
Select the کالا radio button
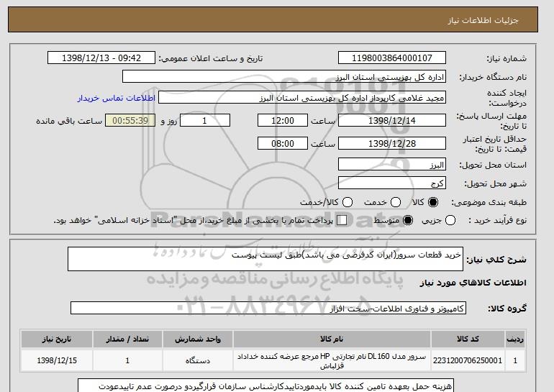point(433,202)
